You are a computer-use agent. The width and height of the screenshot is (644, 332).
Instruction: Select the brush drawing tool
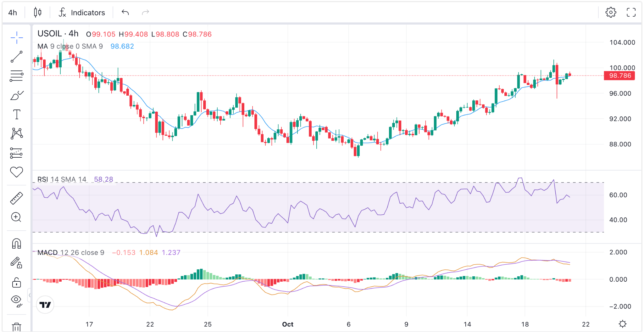pos(17,95)
